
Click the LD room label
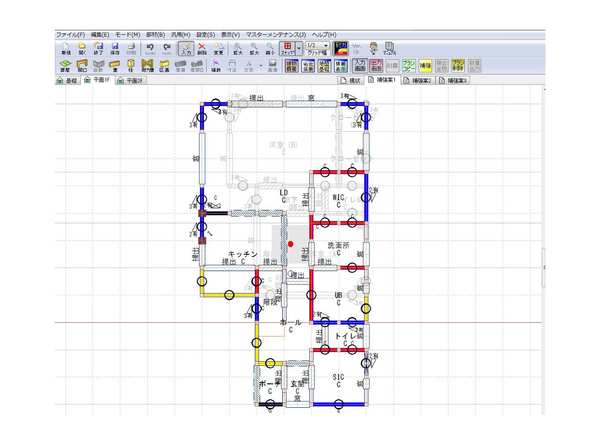point(284,193)
